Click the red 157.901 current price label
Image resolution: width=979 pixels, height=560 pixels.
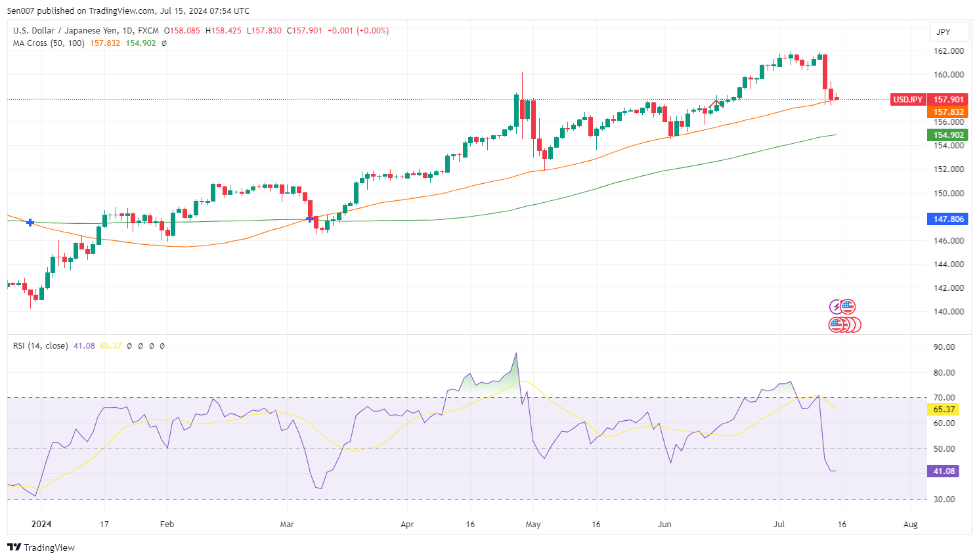[949, 100]
